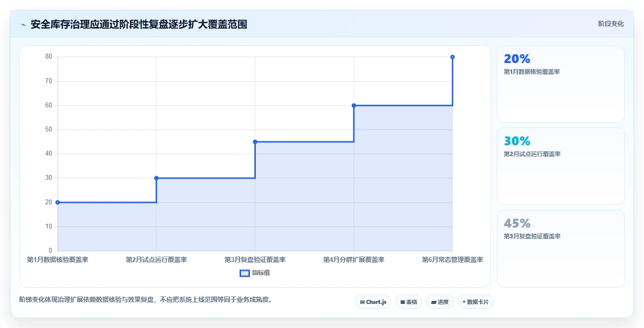Select the data point at value 30
Image resolution: width=644 pixels, height=328 pixels.
tap(156, 178)
